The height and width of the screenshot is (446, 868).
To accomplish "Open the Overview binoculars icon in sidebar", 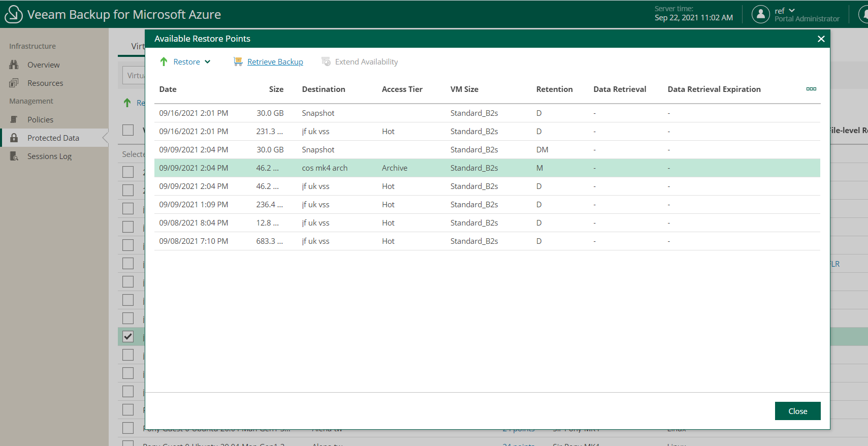I will [14, 65].
